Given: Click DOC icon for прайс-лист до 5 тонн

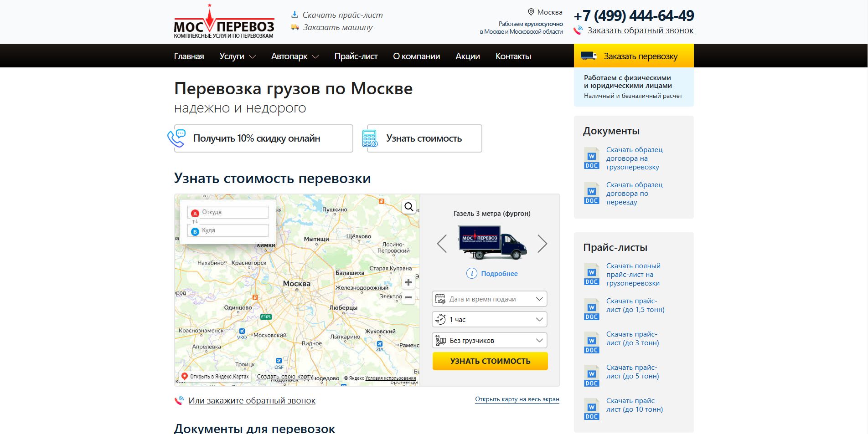Looking at the screenshot, I should (592, 376).
